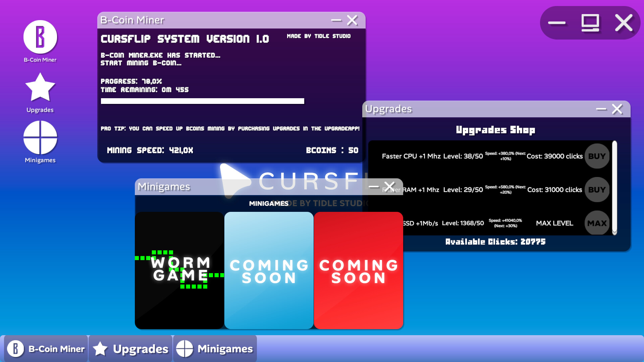
Task: Buy the Faster RAM +1 Mhz upgrade
Action: point(597,190)
